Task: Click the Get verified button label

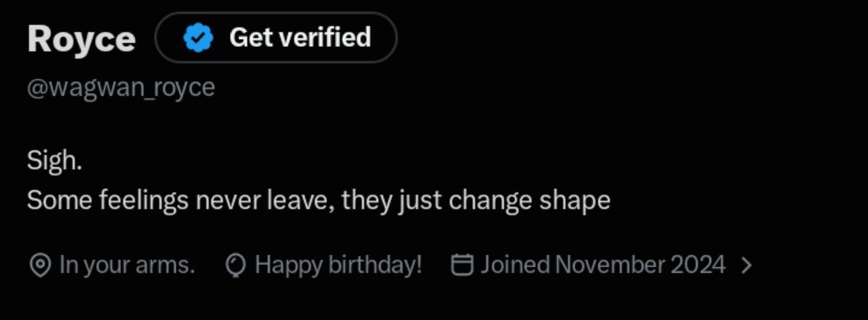Action: (x=300, y=37)
